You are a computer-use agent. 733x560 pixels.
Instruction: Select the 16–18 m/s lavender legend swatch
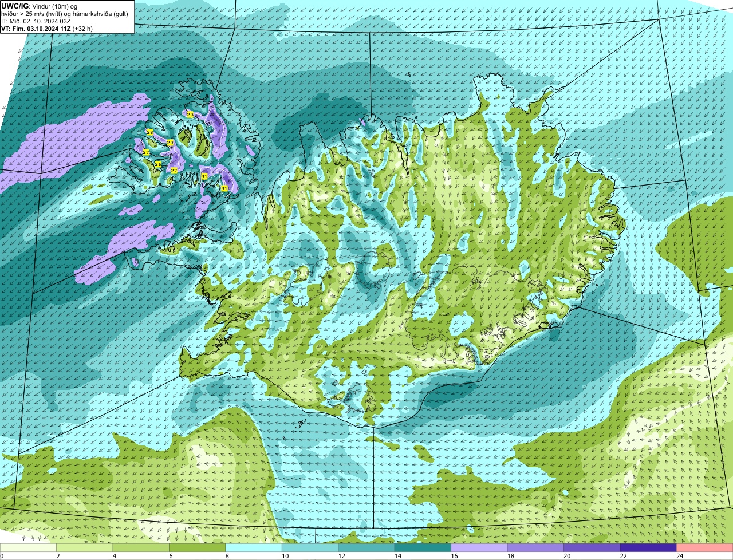coord(479,548)
